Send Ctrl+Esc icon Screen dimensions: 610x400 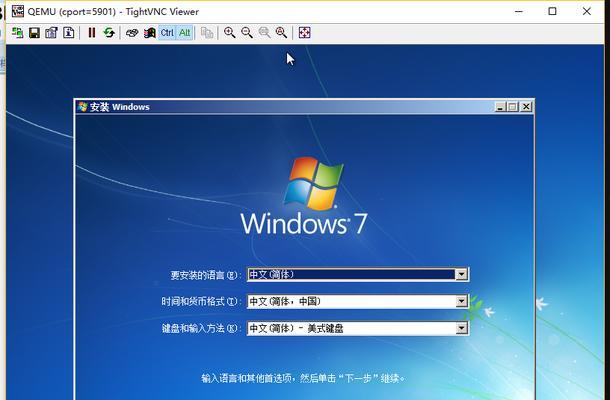(149, 33)
